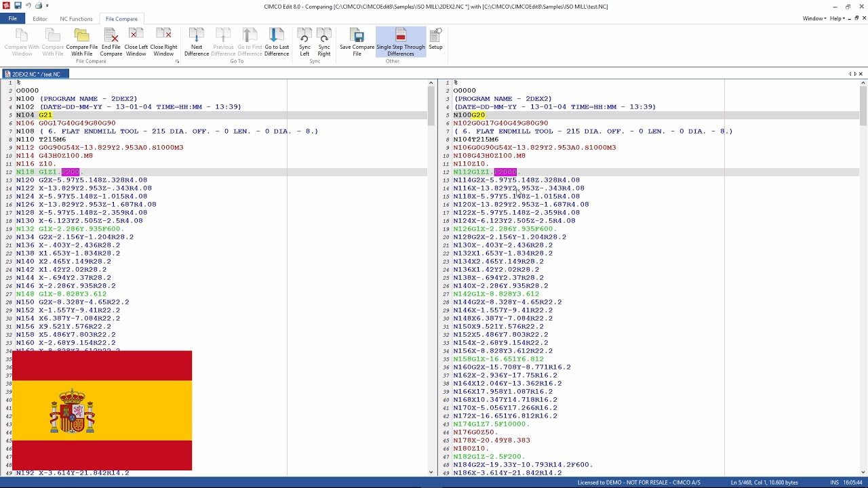The height and width of the screenshot is (488, 868).
Task: Click left pane vertical scrollbar thumb
Action: point(431,106)
